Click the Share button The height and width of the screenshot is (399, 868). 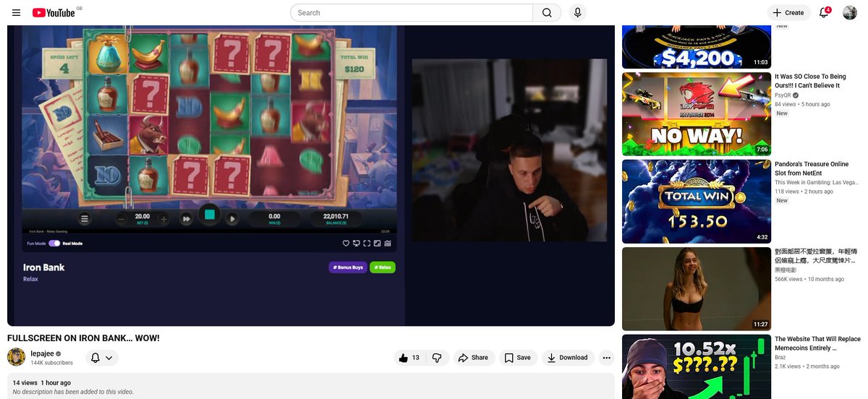(474, 358)
